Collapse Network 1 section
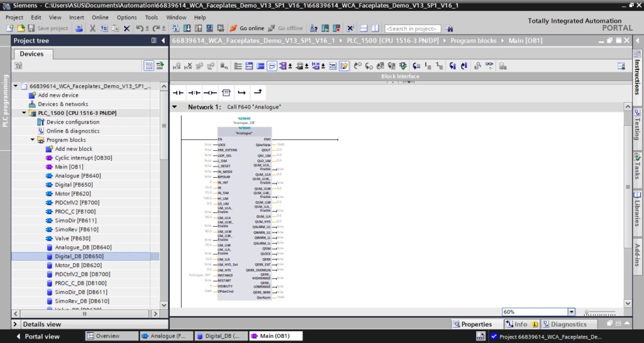Image resolution: width=644 pixels, height=343 pixels. [175, 107]
